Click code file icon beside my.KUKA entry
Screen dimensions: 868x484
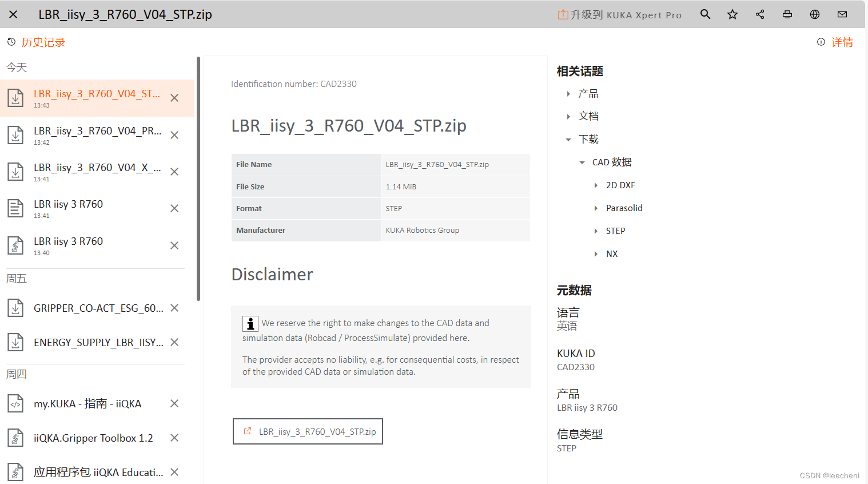tap(15, 403)
